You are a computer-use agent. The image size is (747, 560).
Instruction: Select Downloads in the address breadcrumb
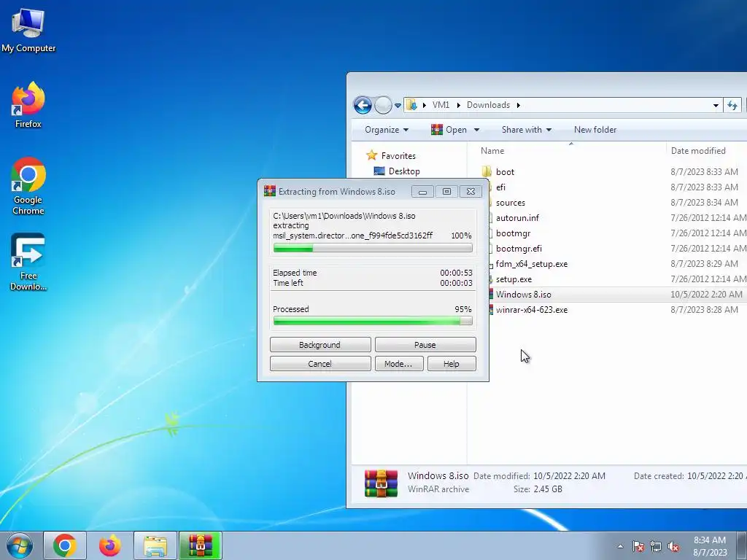click(488, 105)
